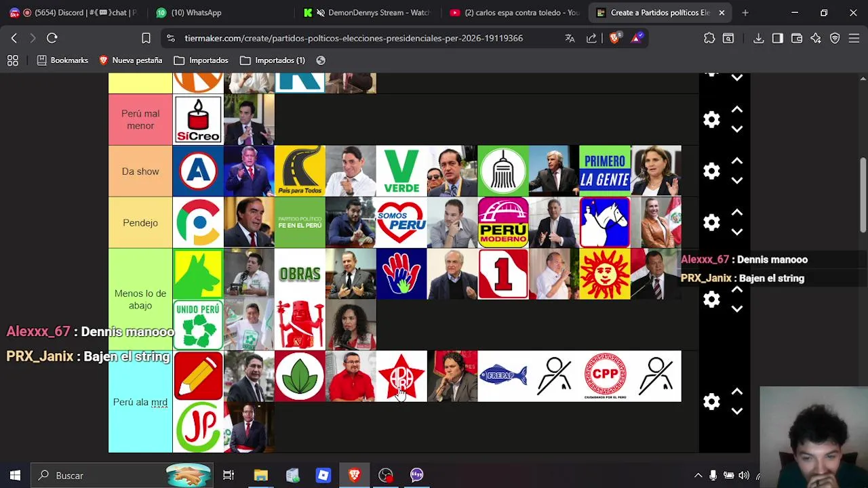This screenshot has height=488, width=868.
Task: Open the Bookmarks folder
Action: (x=62, y=60)
